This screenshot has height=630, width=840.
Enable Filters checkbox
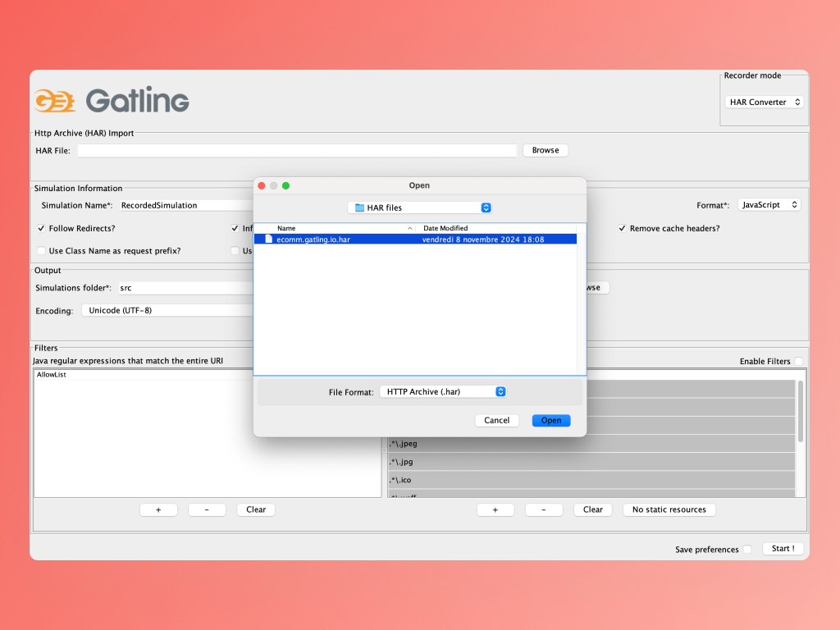[x=799, y=361]
